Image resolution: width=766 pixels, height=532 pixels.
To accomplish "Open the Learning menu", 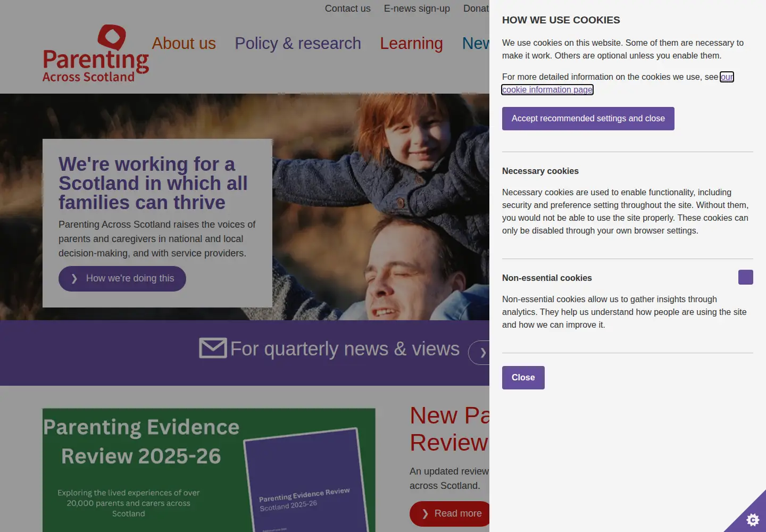I will 411,43.
